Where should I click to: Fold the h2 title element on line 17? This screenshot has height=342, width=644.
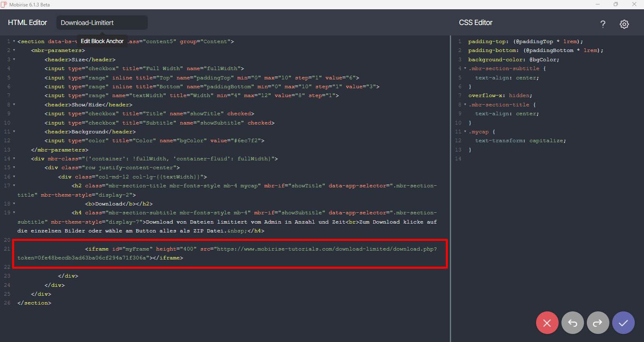click(14, 186)
